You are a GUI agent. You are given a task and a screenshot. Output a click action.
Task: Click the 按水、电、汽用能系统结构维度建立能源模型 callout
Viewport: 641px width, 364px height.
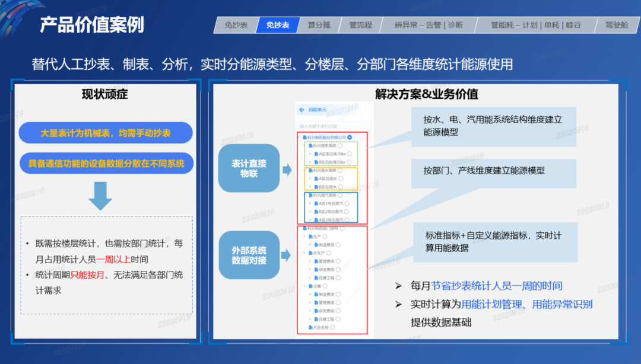coord(494,126)
